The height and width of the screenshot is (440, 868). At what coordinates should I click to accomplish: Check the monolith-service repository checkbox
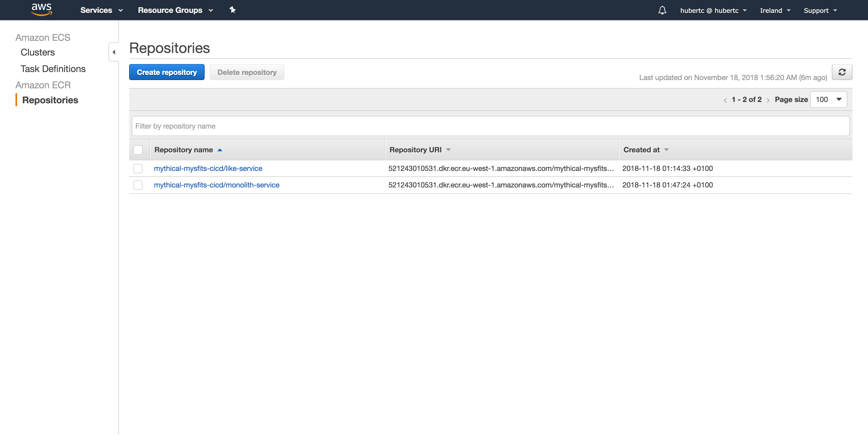(x=138, y=185)
